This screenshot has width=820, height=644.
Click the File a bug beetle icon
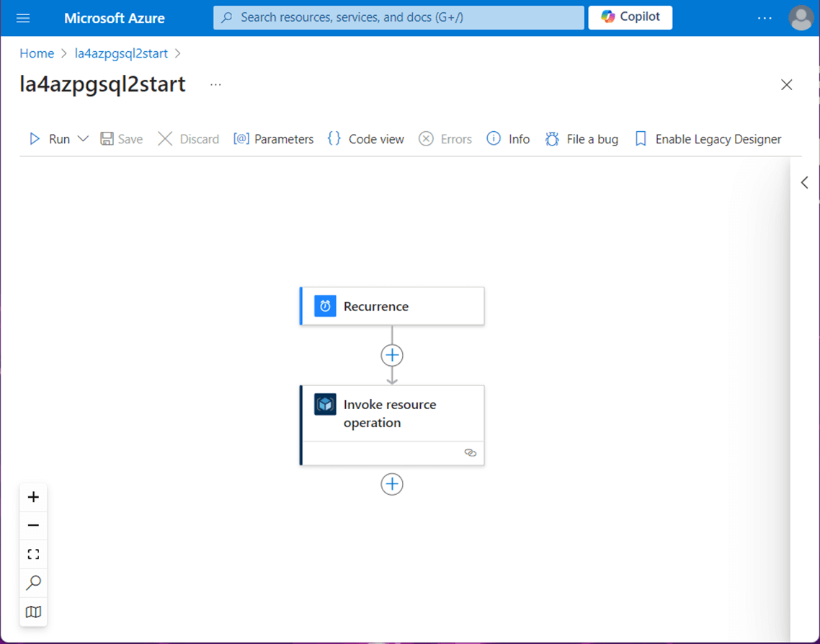[552, 138]
